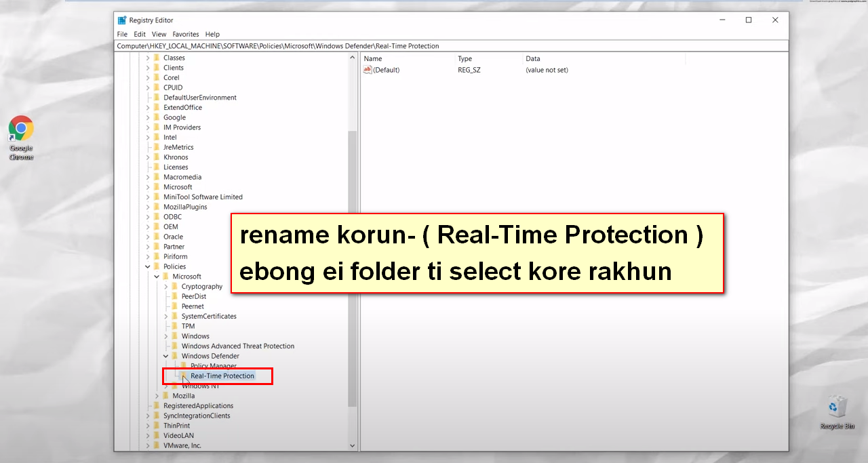Collapse the Policies key
Viewport: 868px width, 463px height.
tap(148, 266)
